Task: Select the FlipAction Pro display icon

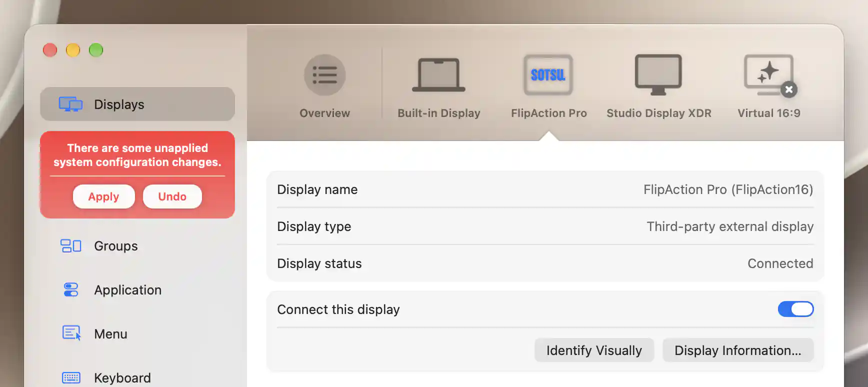Action: pyautogui.click(x=548, y=75)
